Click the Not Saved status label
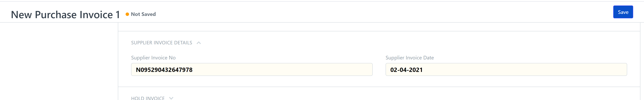 point(143,14)
